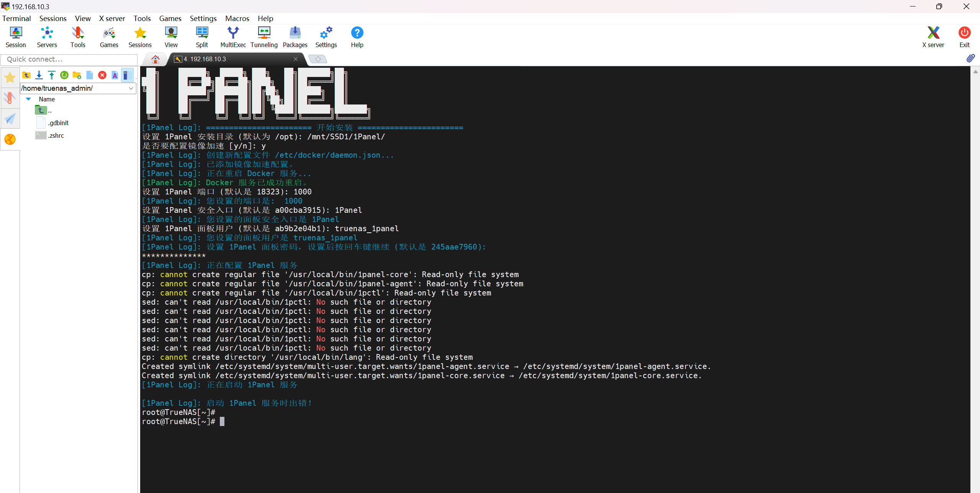Open the Tools menu

tap(142, 18)
